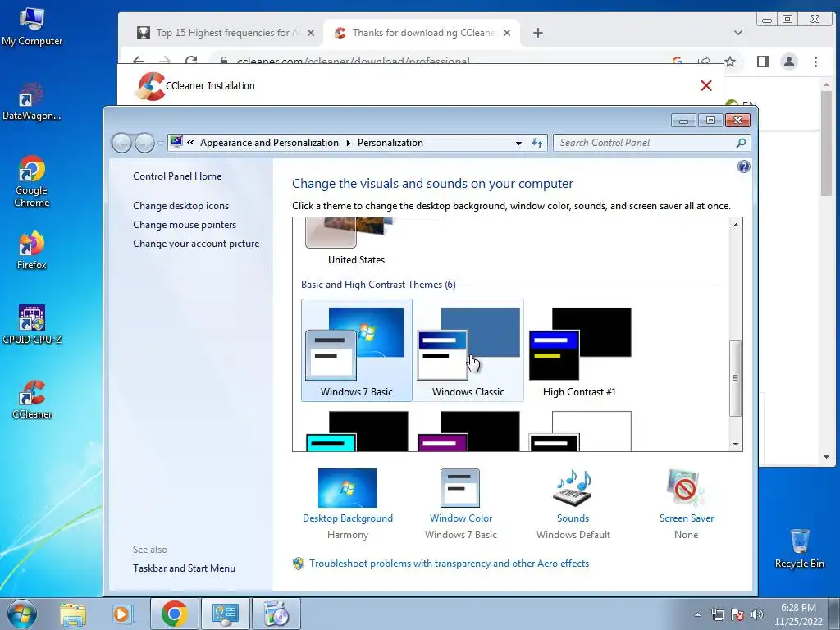
Task: Select the Windows 7 Basic theme
Action: click(356, 350)
